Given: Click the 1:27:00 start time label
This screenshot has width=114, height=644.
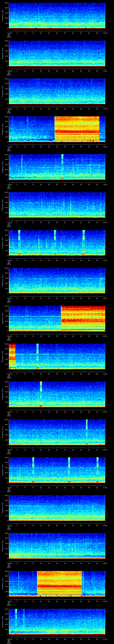Looking at the screenshot, I should tap(9, 525).
